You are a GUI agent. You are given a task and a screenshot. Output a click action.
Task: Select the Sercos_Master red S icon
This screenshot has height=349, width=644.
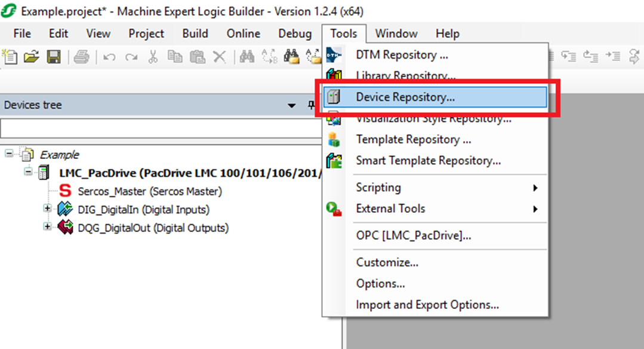(65, 192)
